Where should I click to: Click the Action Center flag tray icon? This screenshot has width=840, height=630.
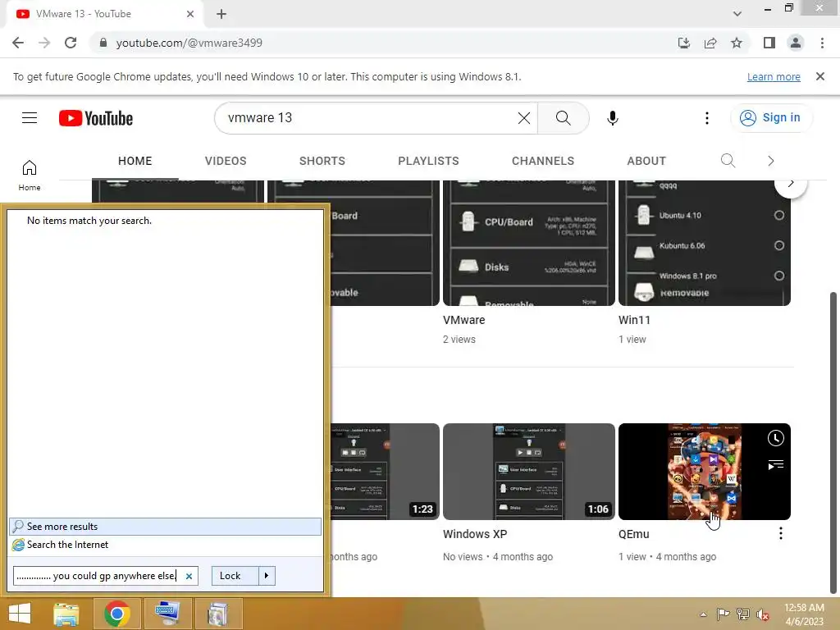pos(723,614)
